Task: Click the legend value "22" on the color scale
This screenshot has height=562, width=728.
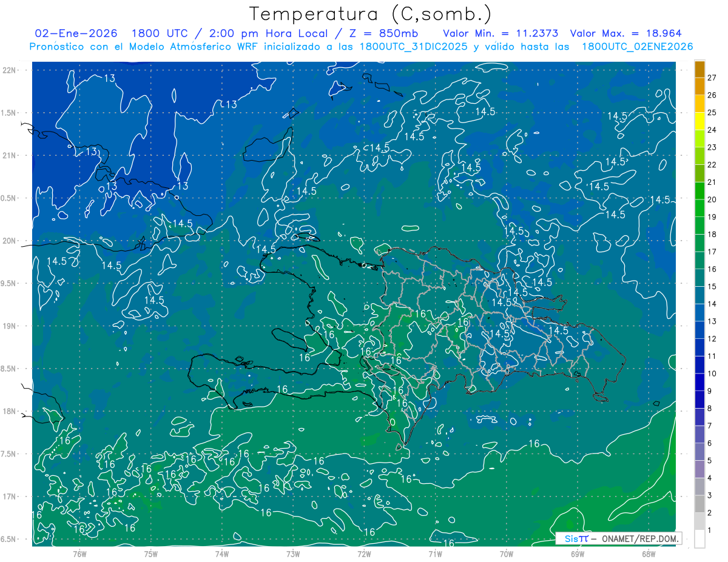Action: tap(712, 164)
